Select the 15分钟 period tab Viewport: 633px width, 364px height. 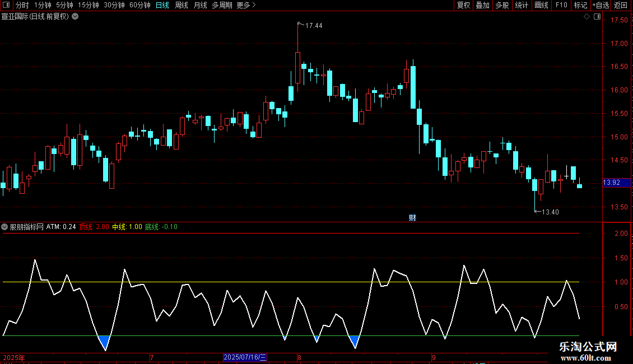click(x=88, y=5)
